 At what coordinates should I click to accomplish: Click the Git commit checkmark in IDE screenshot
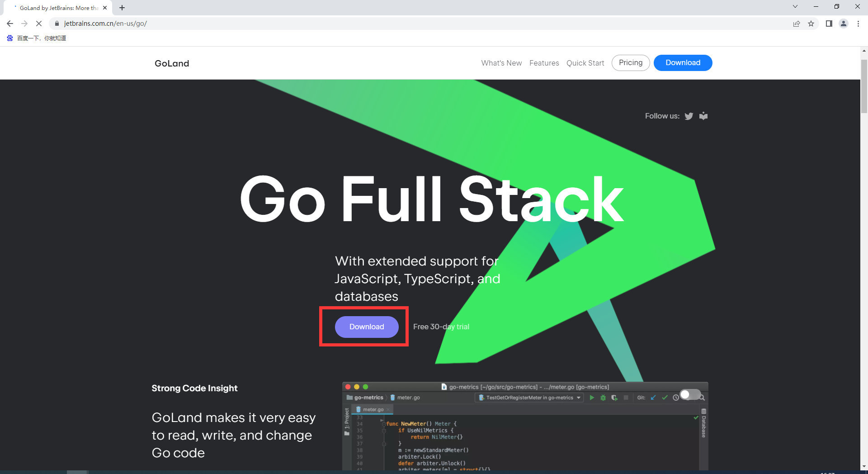[x=665, y=398]
